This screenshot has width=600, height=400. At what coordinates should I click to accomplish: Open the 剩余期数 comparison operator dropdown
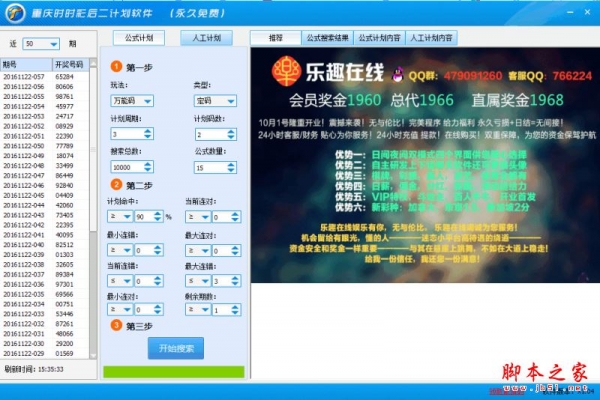(x=198, y=310)
